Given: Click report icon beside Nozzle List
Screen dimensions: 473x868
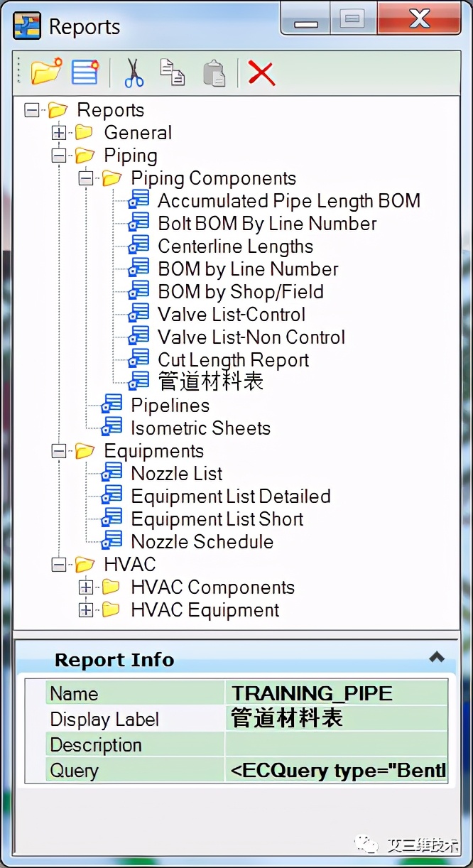Looking at the screenshot, I should [x=112, y=473].
